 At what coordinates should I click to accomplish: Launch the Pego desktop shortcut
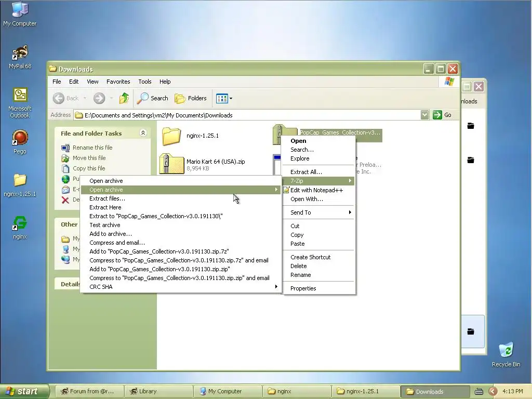(x=20, y=142)
